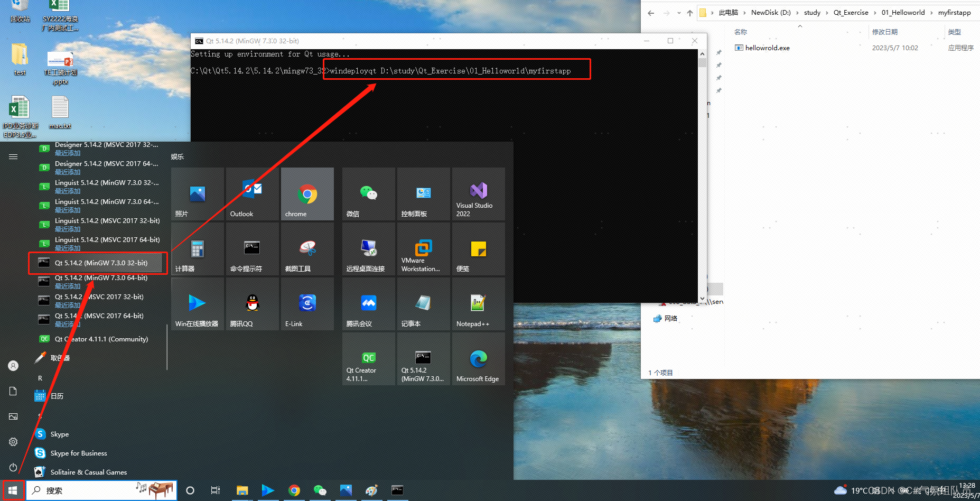980x501 pixels.
Task: Open 日历 calendar from the app list
Action: click(98, 396)
